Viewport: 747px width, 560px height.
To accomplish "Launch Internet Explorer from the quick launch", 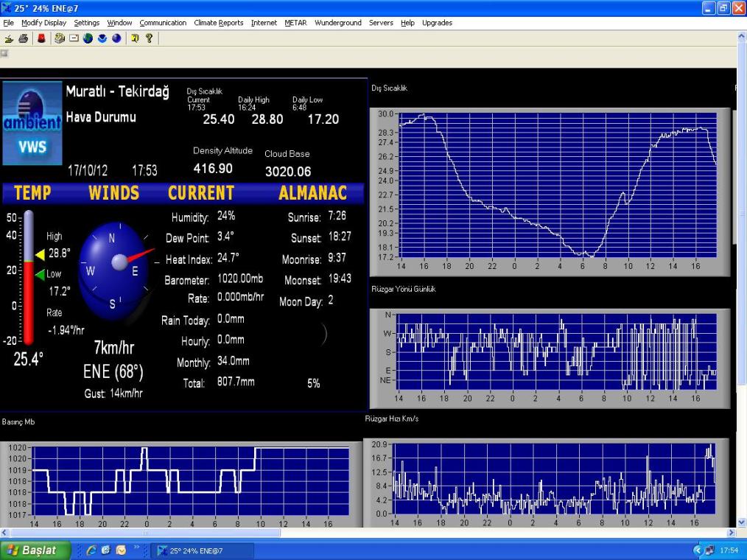I will (92, 550).
